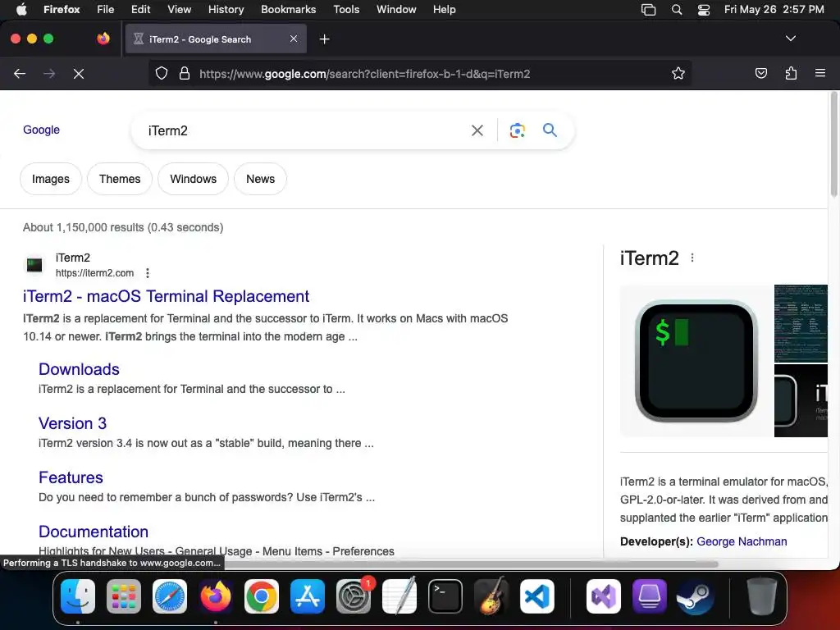Click the horizontal page scrollbar
840x630 pixels.
point(472,564)
